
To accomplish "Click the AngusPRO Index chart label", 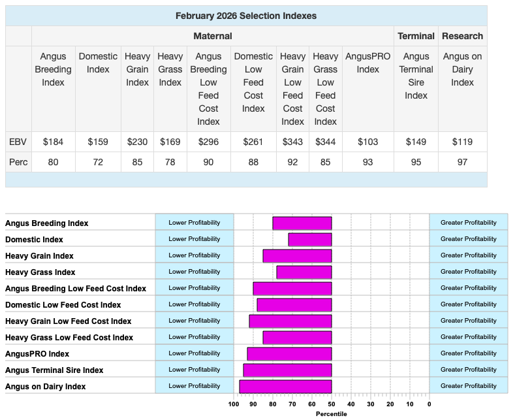I will 37,354.
